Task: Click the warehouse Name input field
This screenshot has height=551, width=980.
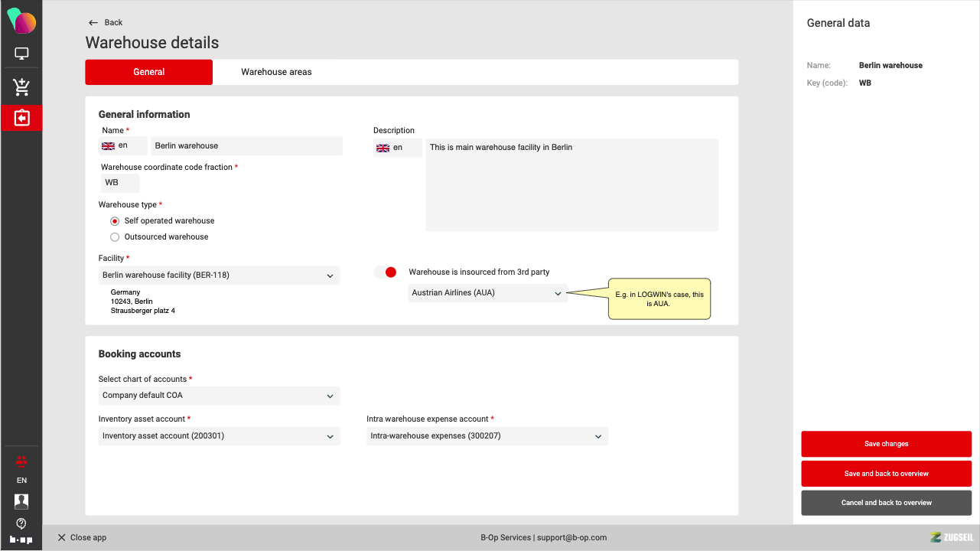Action: pos(246,146)
